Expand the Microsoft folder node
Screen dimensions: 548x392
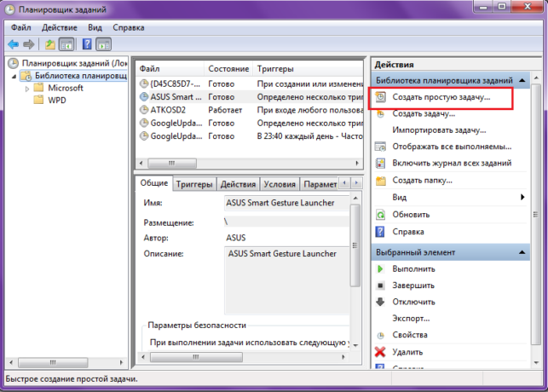[x=27, y=89]
